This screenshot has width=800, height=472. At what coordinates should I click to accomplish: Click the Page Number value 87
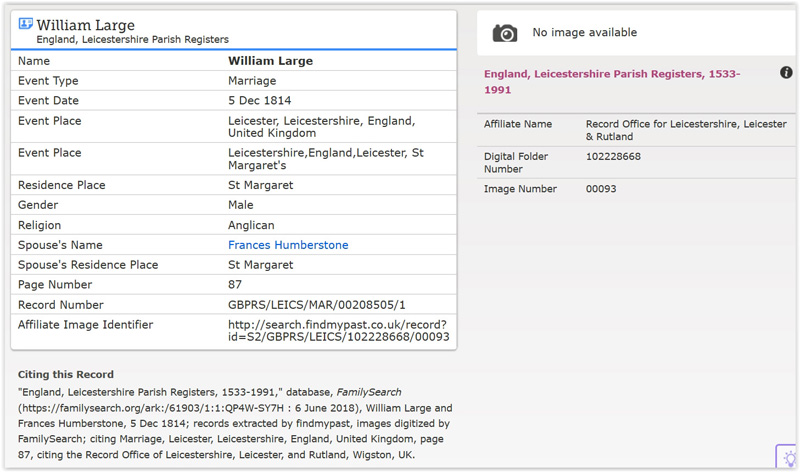point(235,285)
